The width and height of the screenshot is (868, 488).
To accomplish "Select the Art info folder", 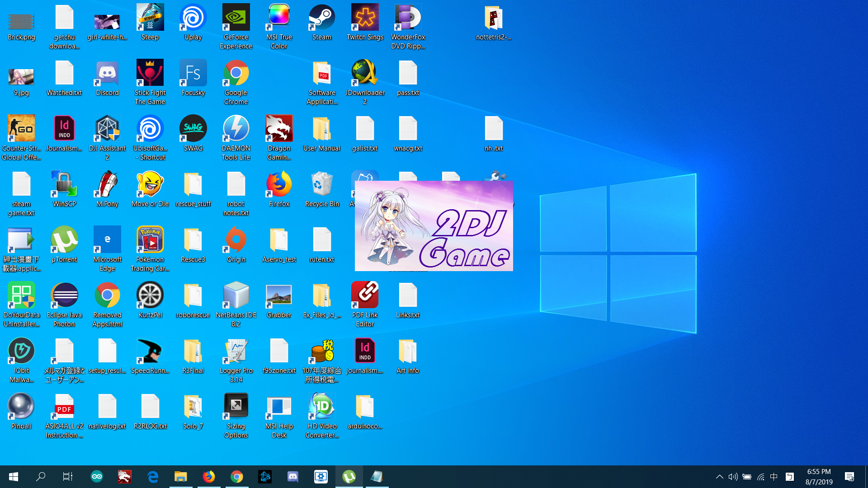I will coord(408,356).
